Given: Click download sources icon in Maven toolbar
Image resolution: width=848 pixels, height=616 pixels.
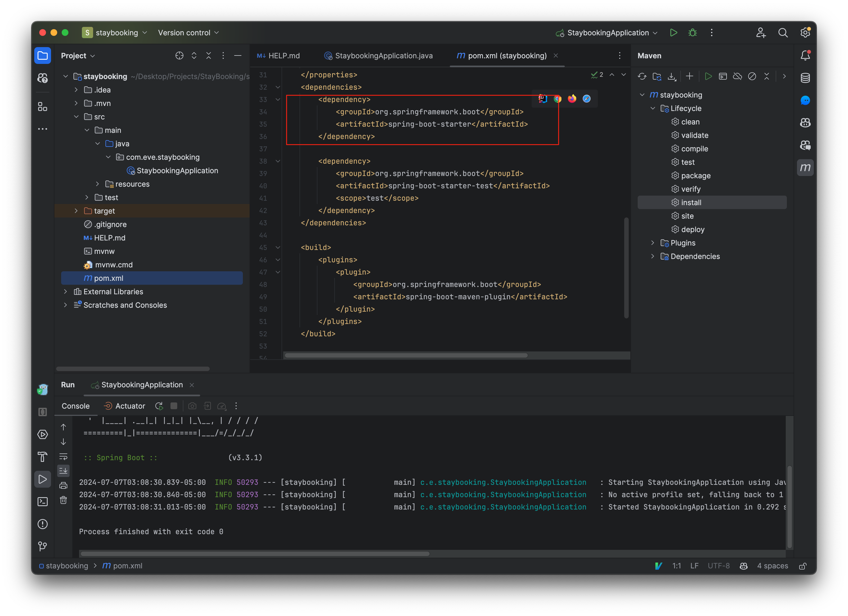Looking at the screenshot, I should click(x=672, y=77).
